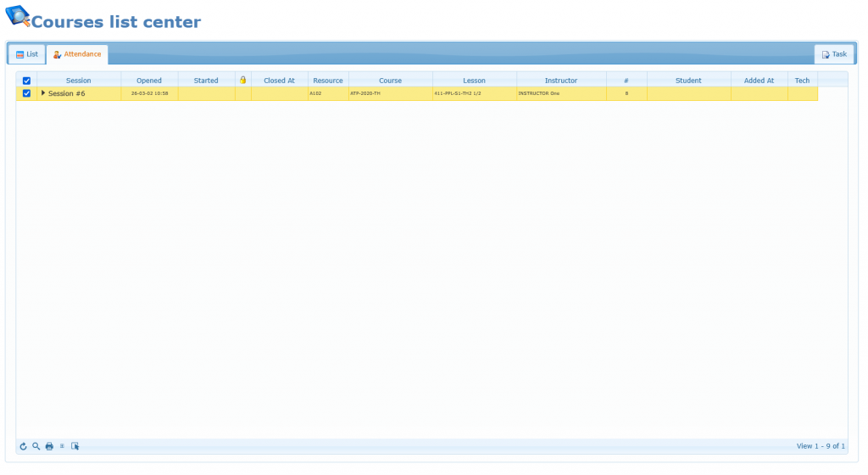Screen dimensions: 868x475
Task: Click the small expand-all icon in footer
Action: coord(62,446)
